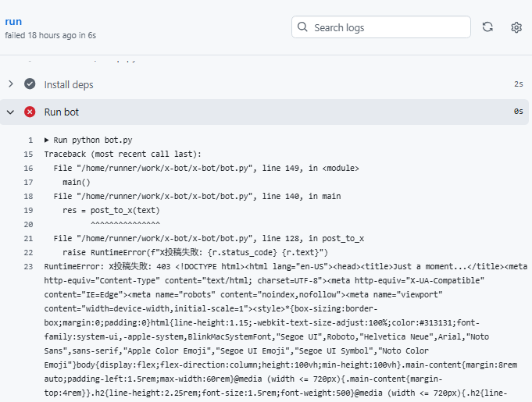Screen dimensions: 532x402
Task: Click the refresh icon beside search box
Action: click(487, 27)
